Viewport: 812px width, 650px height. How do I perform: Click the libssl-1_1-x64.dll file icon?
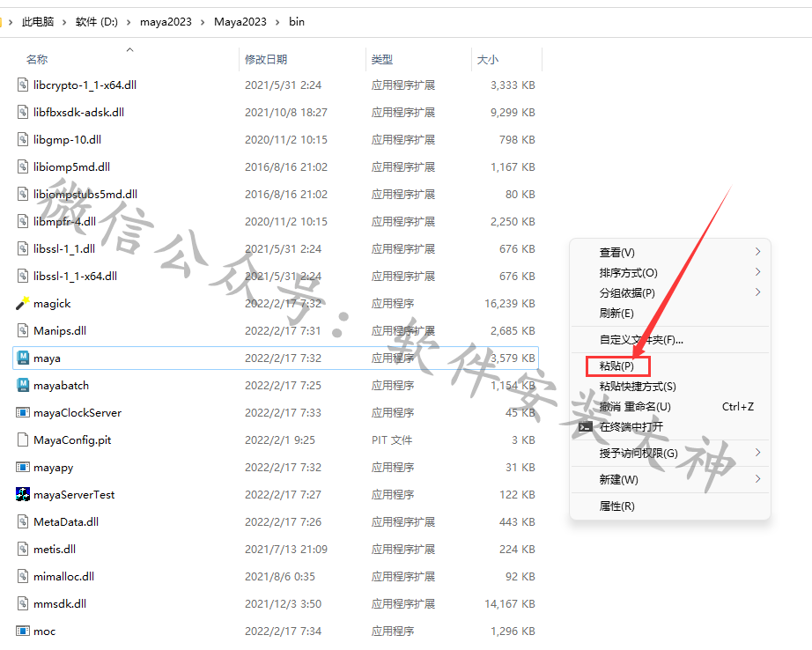pos(23,276)
